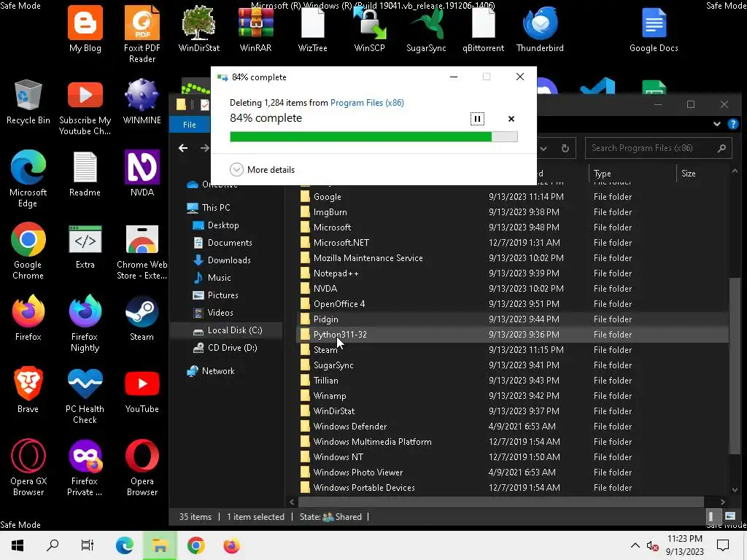Select the Pidgin folder
Screen dimensions: 747x560
[326, 319]
